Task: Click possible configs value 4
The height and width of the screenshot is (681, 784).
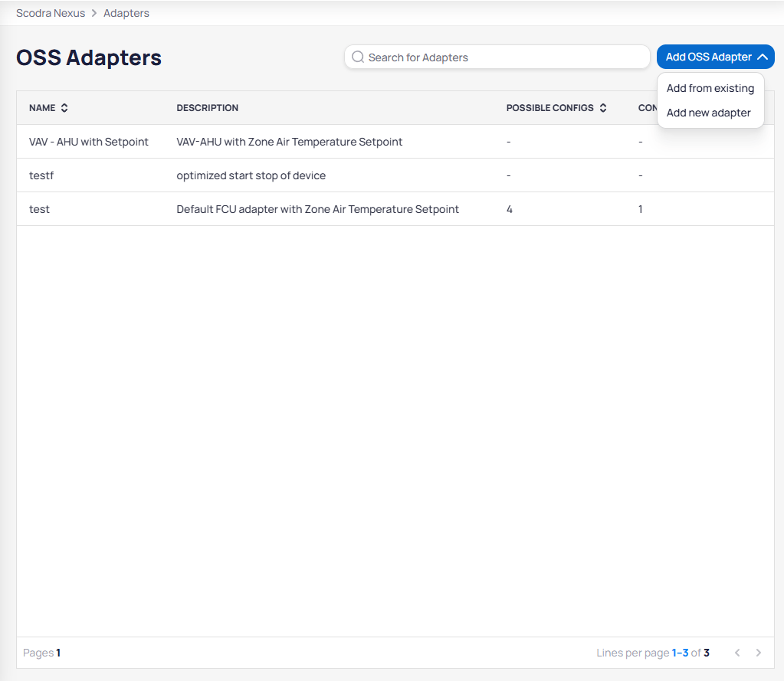Action: tap(510, 209)
